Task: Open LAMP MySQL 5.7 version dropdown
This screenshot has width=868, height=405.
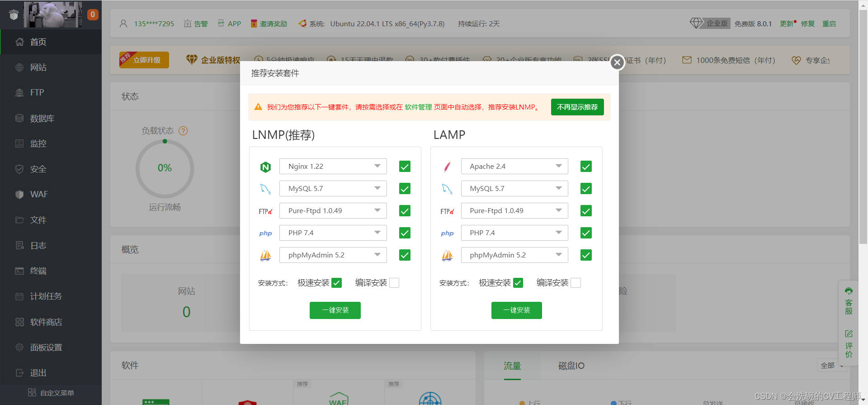Action: tap(514, 189)
